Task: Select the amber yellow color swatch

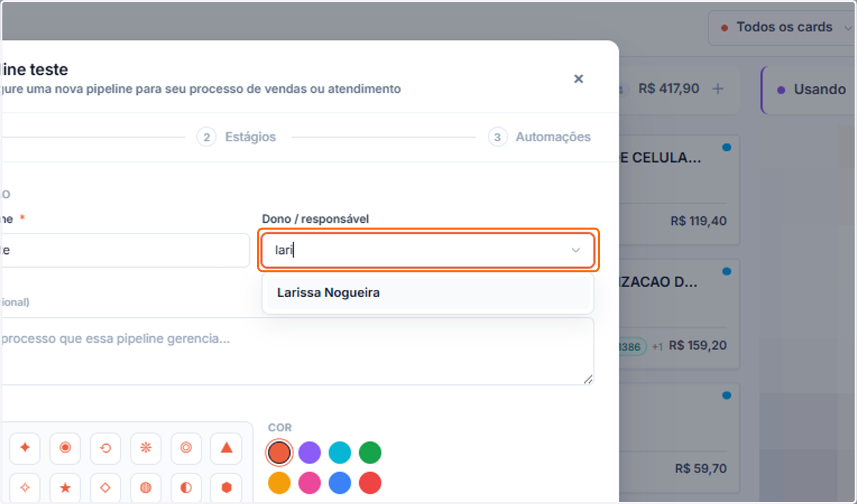Action: coord(279,483)
